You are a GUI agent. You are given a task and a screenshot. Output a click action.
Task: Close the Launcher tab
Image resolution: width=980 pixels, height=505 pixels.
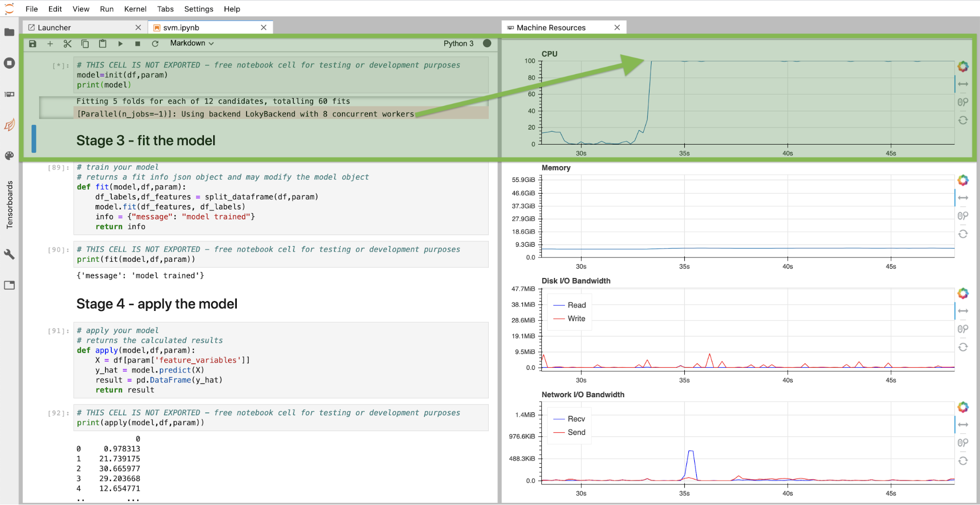[x=138, y=27]
